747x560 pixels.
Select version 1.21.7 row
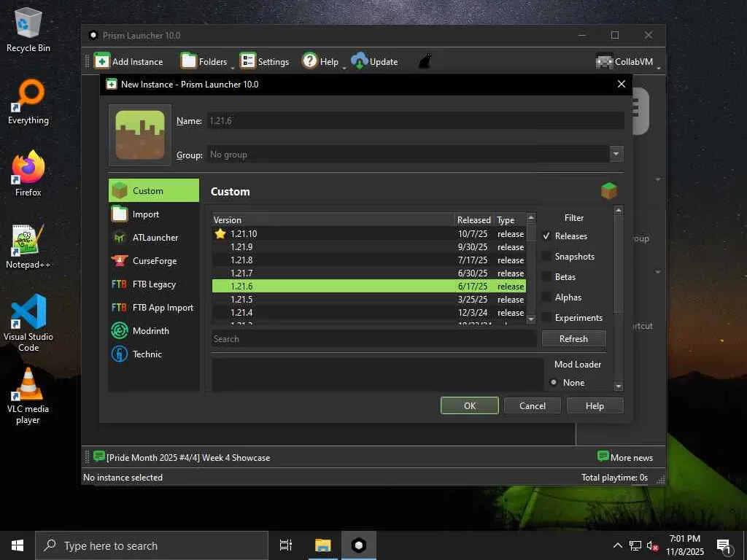(x=369, y=273)
